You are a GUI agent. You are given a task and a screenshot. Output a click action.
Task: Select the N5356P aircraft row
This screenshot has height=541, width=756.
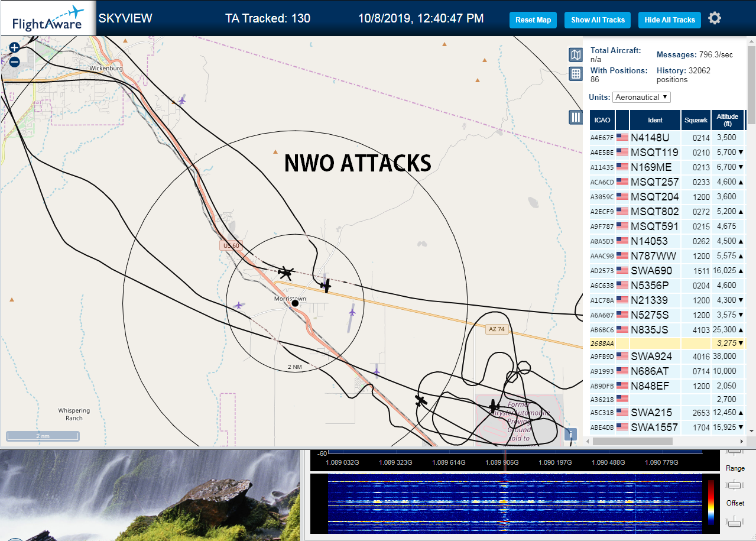tap(668, 285)
